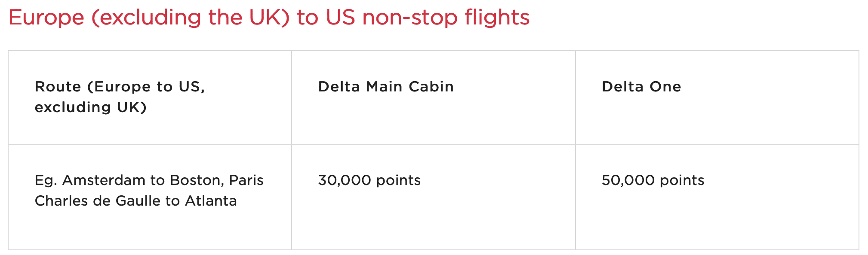Select the Route column header cell
The height and width of the screenshot is (255, 868).
pyautogui.click(x=150, y=97)
